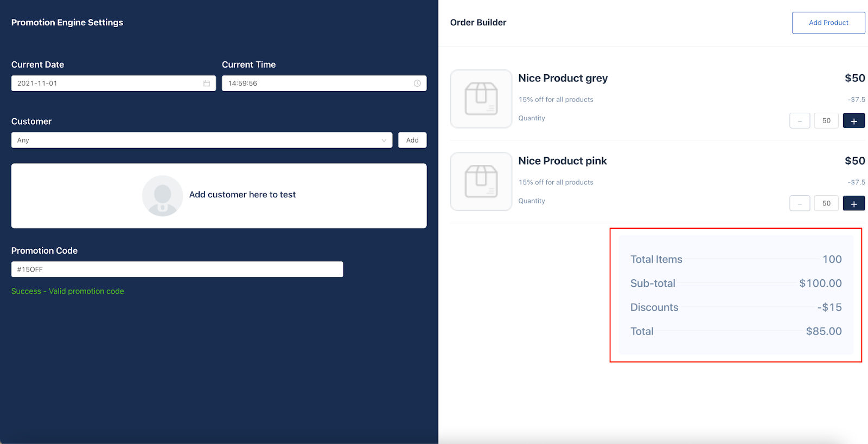The image size is (868, 444).
Task: Decrease quantity of Nice Product grey
Action: point(800,121)
